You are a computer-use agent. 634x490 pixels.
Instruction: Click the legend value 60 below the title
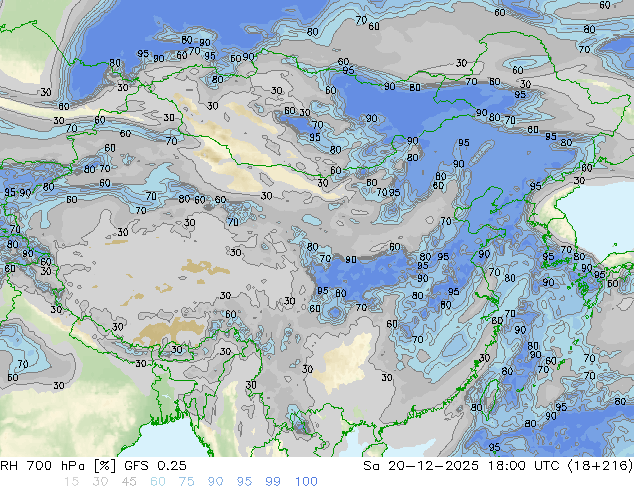[x=158, y=482]
